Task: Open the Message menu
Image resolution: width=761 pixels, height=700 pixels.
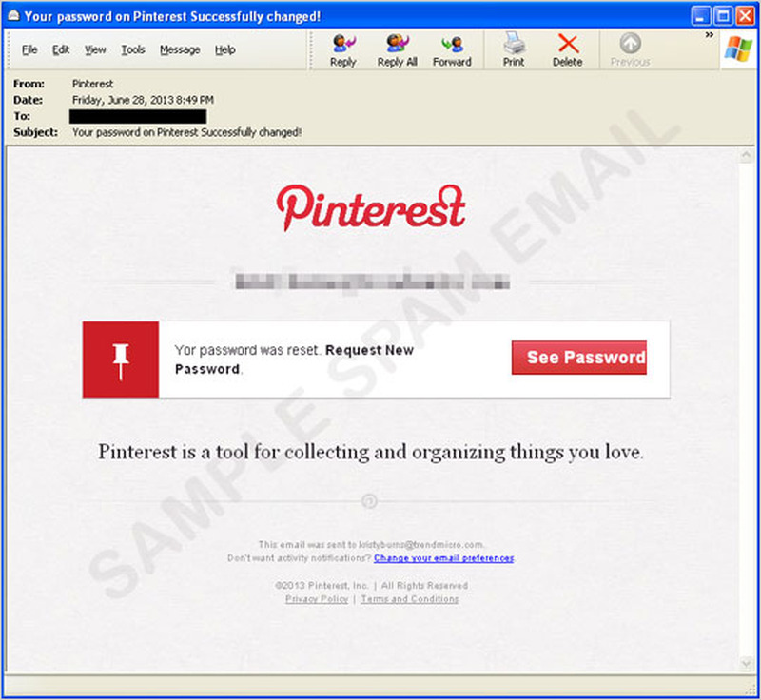Action: (x=180, y=49)
